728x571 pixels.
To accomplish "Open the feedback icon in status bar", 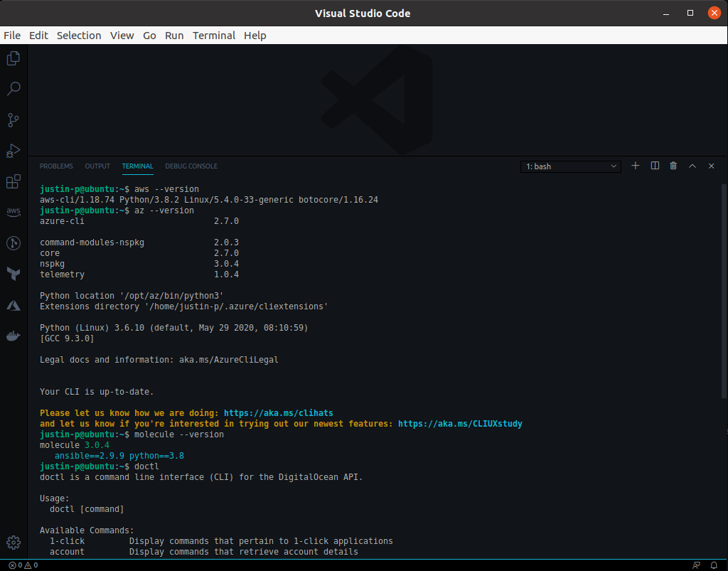I will pyautogui.click(x=696, y=565).
